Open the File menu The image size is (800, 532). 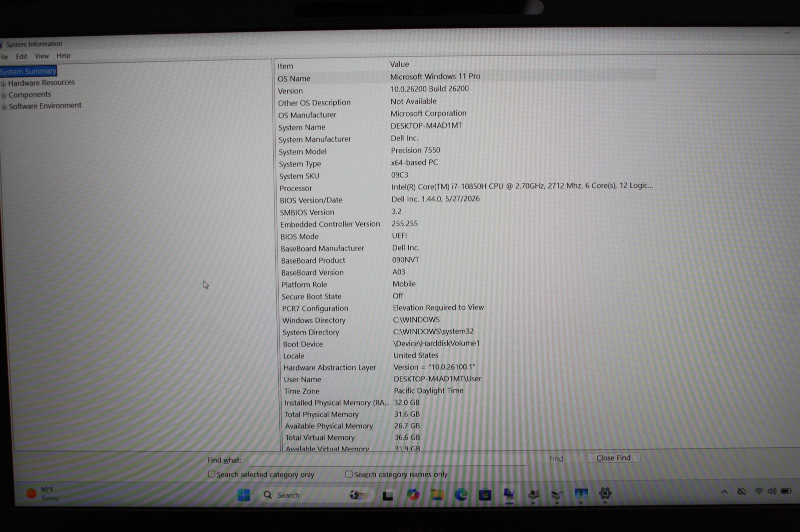point(4,57)
